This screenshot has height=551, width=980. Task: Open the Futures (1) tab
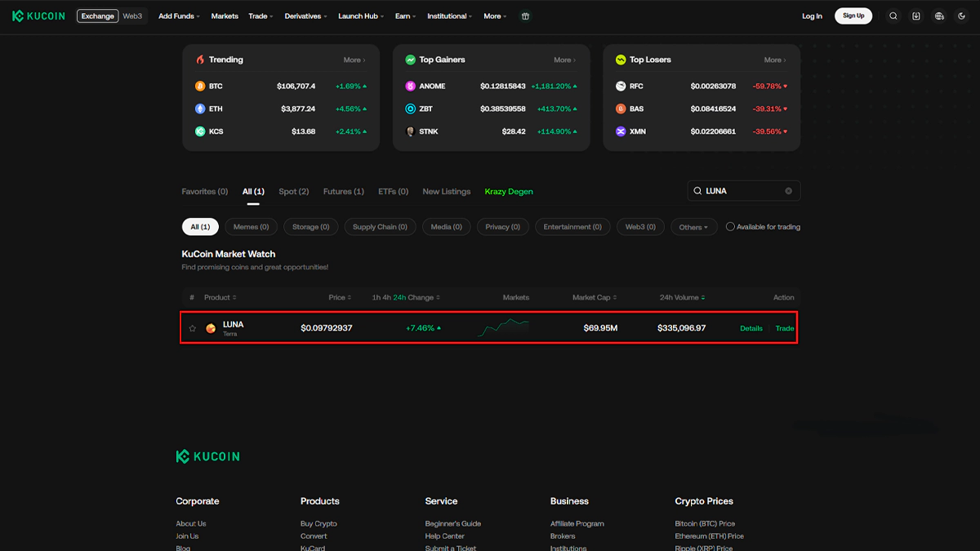coord(343,192)
